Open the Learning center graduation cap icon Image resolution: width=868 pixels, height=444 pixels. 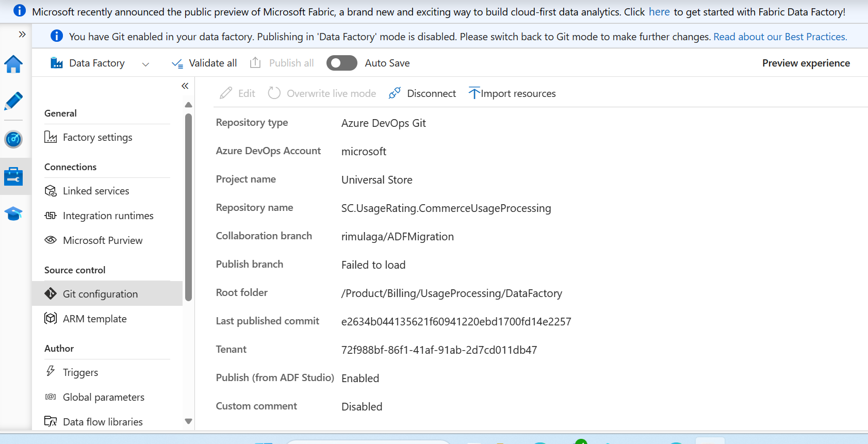pos(13,213)
